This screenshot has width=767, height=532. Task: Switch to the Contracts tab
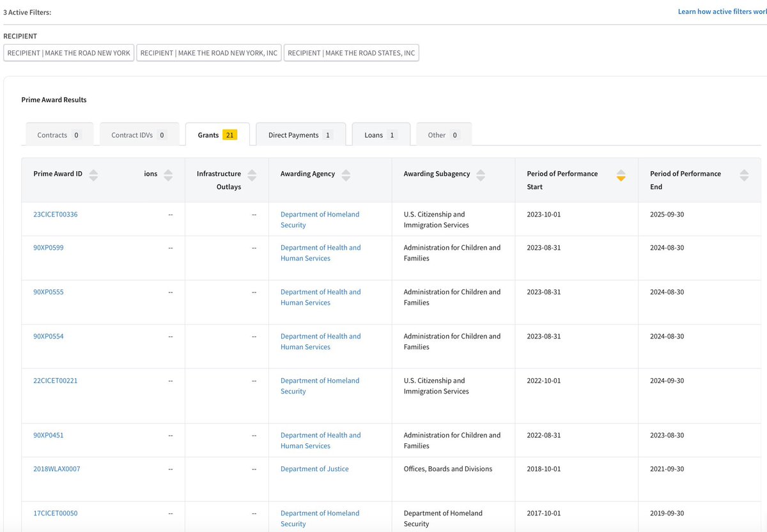pos(59,135)
